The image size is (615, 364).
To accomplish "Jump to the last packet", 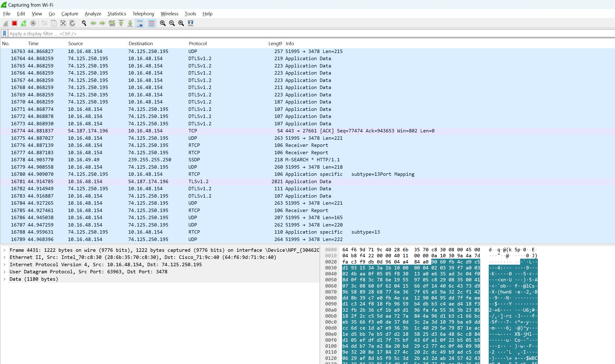I will coord(130,23).
